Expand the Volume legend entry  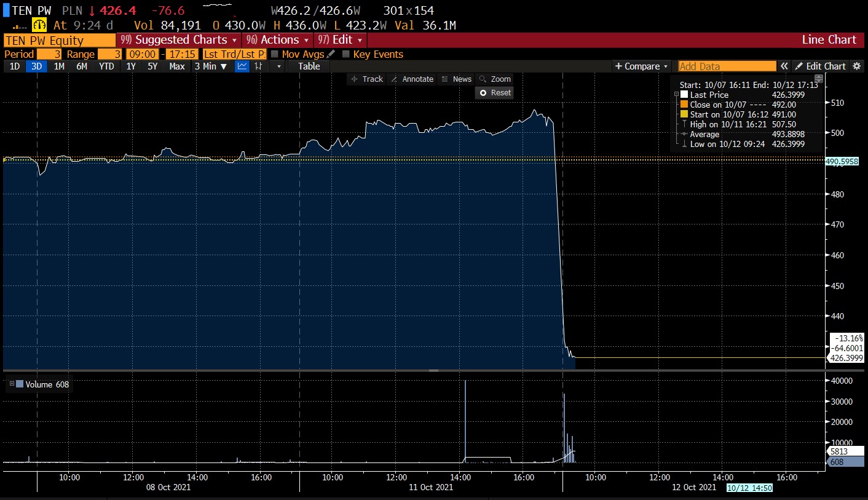[12, 384]
